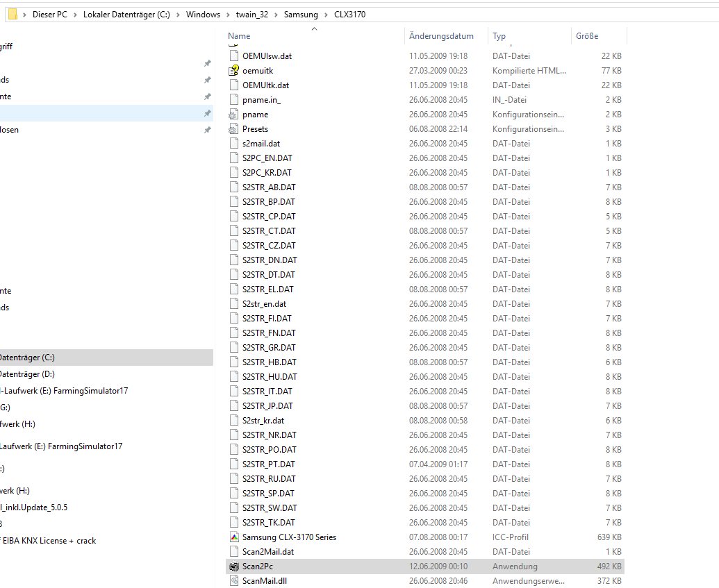Click the oemuitk compiled HTML help icon
719x588 pixels.
click(234, 70)
